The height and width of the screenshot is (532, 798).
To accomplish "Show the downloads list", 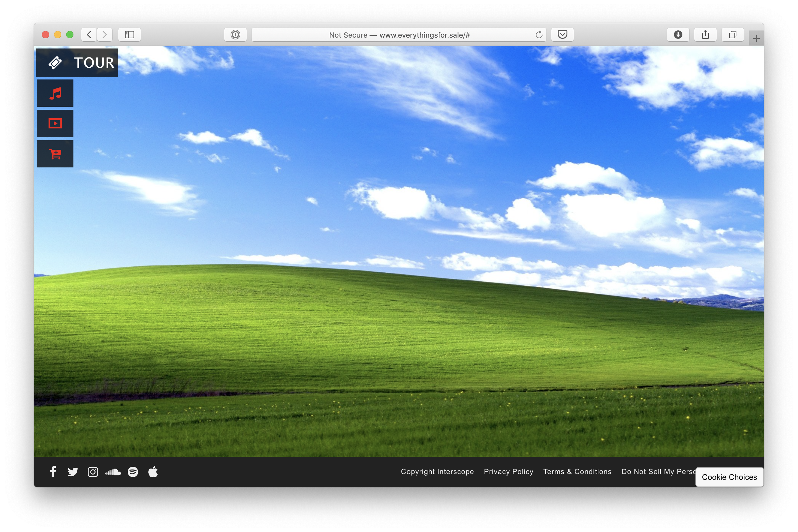I will coord(678,35).
